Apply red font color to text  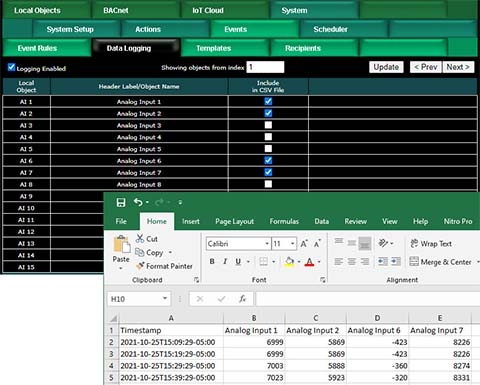(x=310, y=262)
